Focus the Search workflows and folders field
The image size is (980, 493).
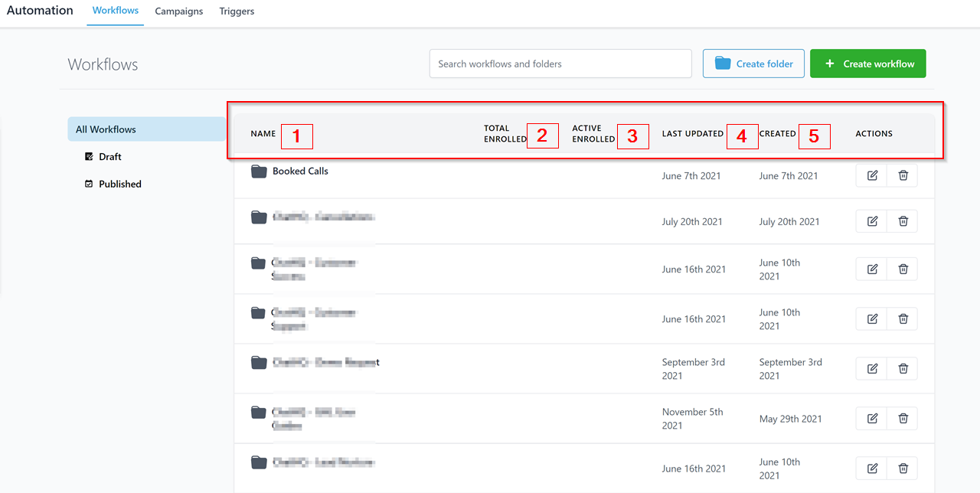point(560,64)
